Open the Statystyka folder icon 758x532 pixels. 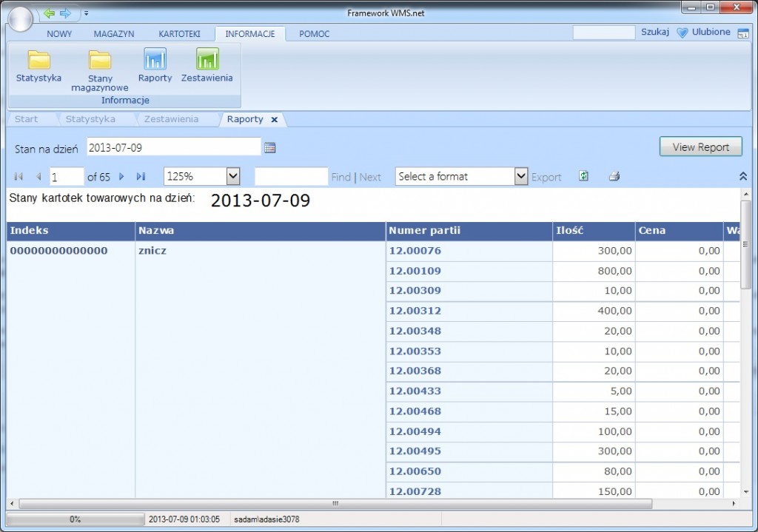pos(38,60)
